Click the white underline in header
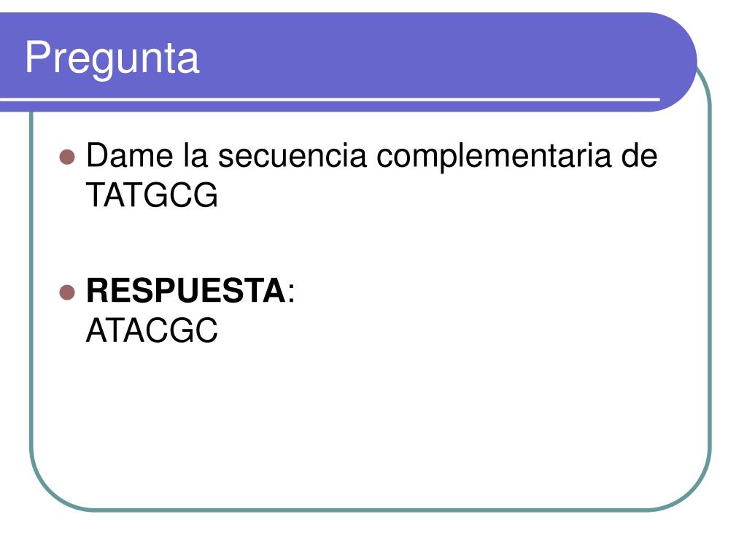The image size is (747, 560). point(330,99)
